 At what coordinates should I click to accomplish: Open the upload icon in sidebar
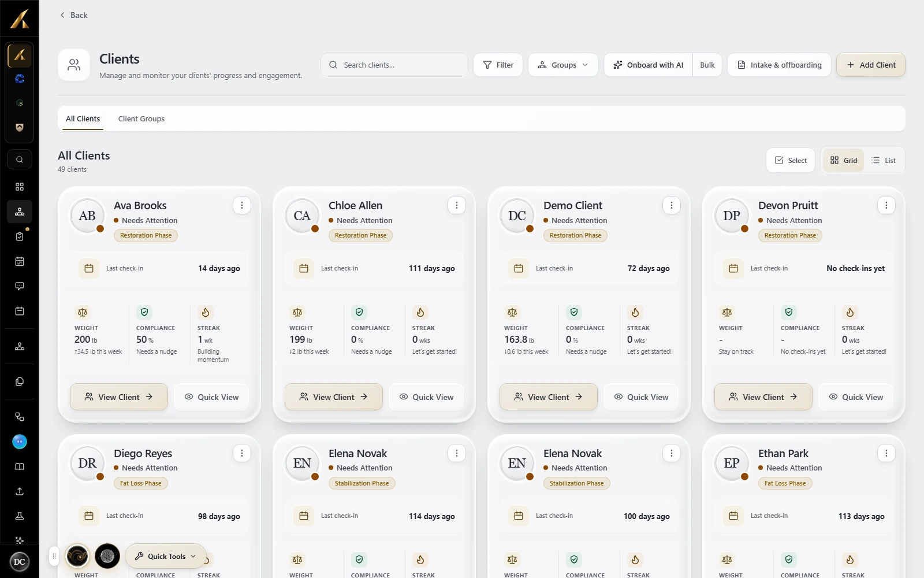(x=20, y=491)
